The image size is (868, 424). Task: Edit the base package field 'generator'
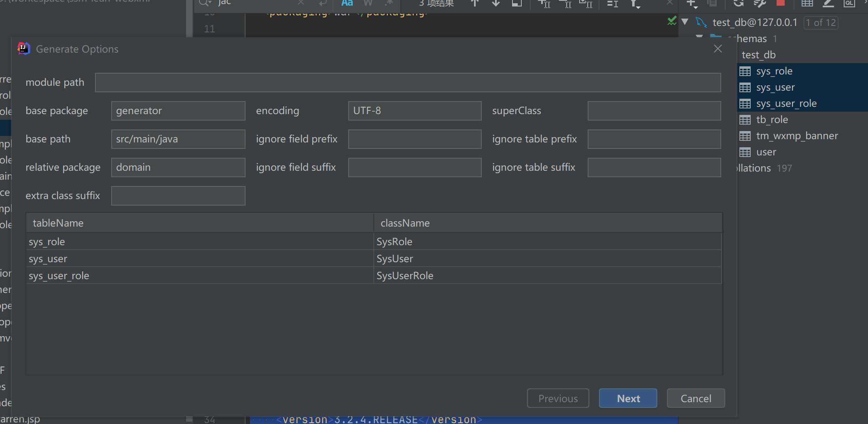(178, 111)
